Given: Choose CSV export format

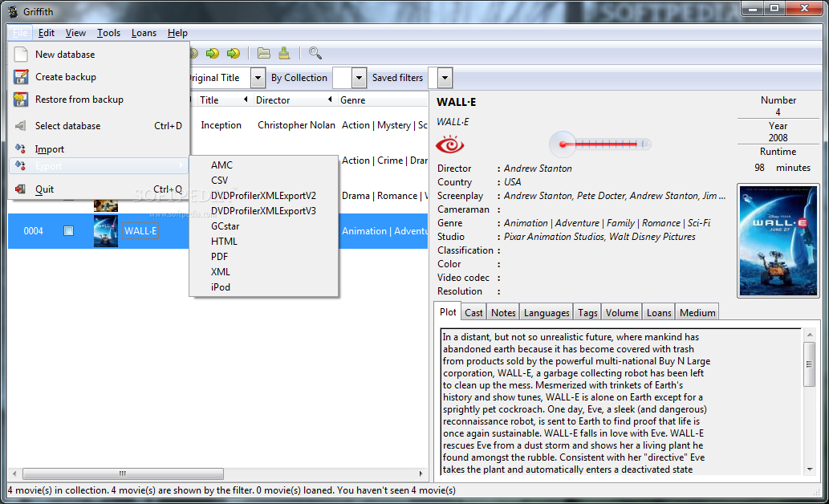Looking at the screenshot, I should (264, 181).
